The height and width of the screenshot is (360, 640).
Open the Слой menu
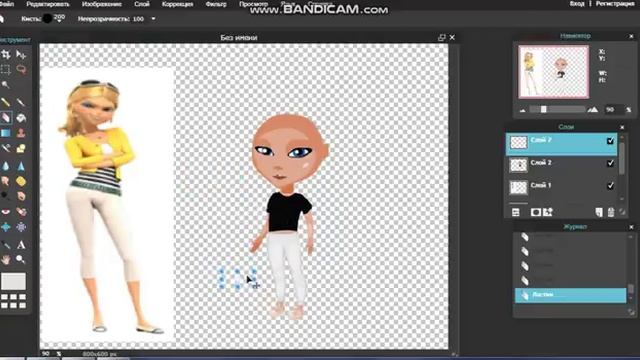coord(142,4)
